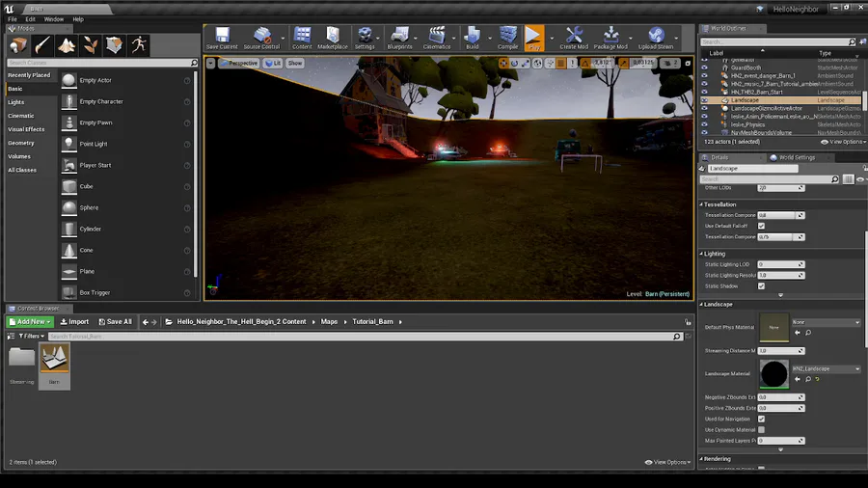Open the Default Phys Material None dropdown
Image resolution: width=868 pixels, height=488 pixels.
point(826,322)
